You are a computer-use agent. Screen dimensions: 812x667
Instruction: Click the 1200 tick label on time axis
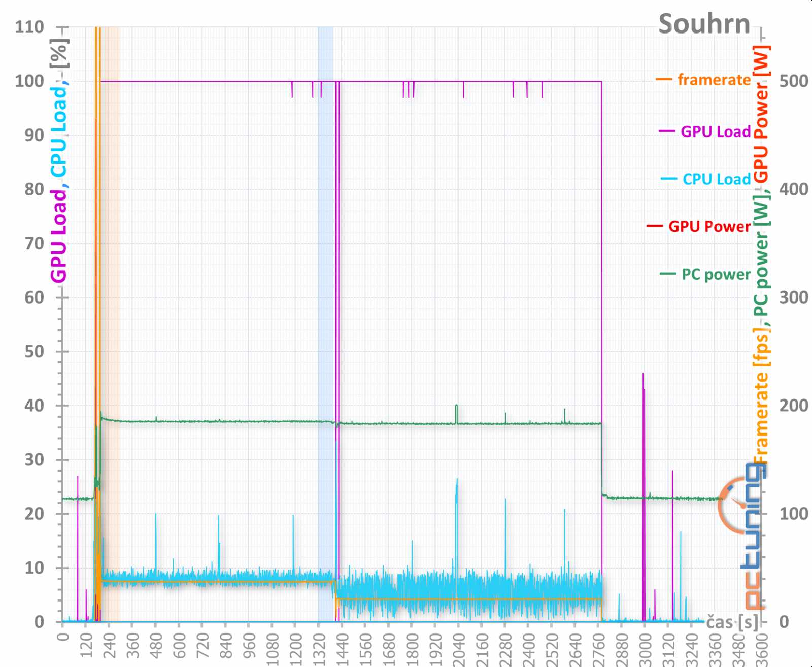tap(295, 649)
